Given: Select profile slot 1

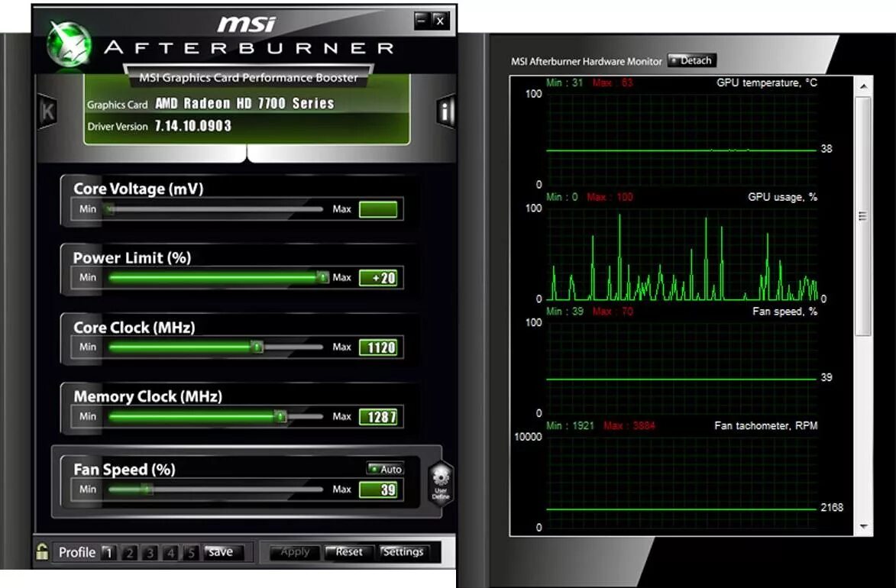Looking at the screenshot, I should [108, 553].
